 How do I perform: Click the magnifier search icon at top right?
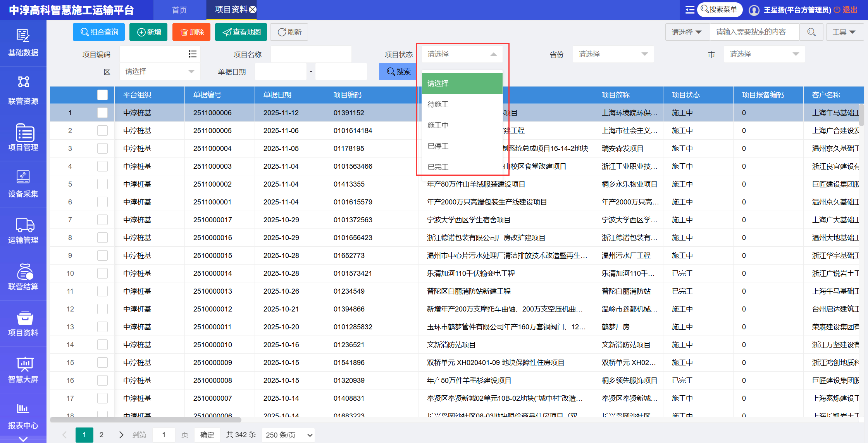pyautogui.click(x=811, y=32)
